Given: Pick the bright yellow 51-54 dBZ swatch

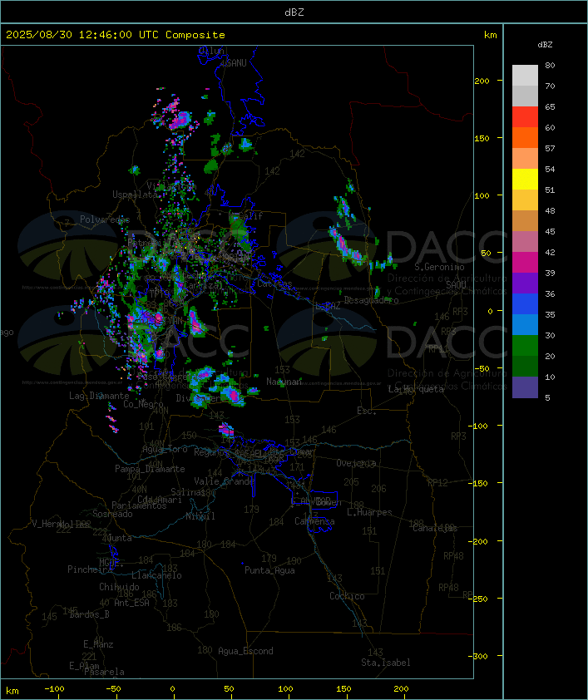Looking at the screenshot, I should coord(525,179).
